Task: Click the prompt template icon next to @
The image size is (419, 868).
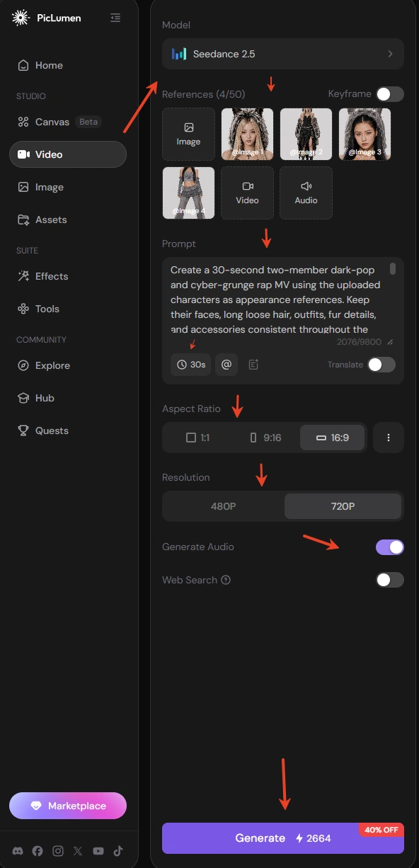Action: click(x=254, y=365)
